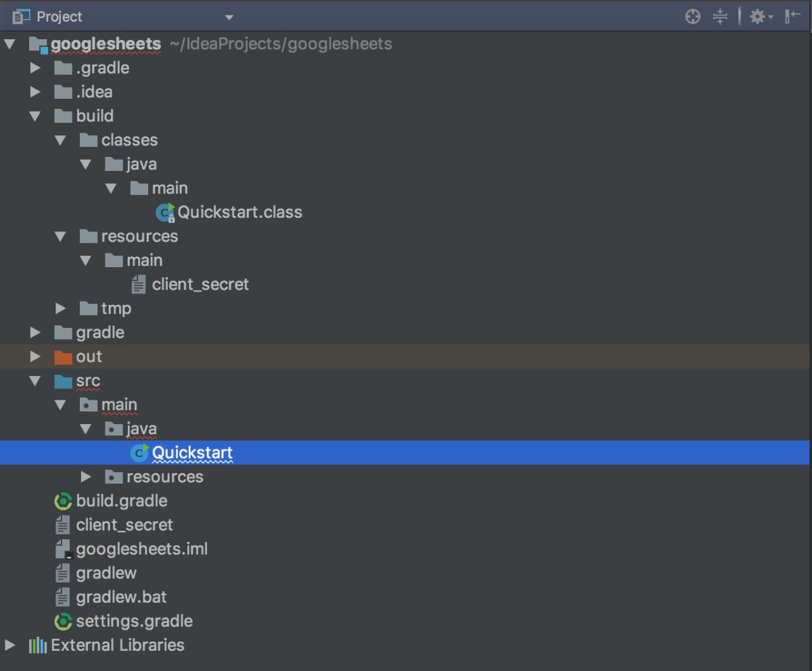Expand the out folder
Viewport: 812px width, 671px height.
pos(35,356)
